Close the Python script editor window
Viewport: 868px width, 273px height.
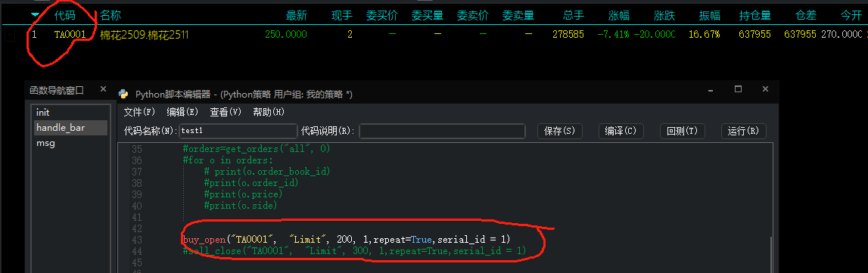click(x=765, y=89)
